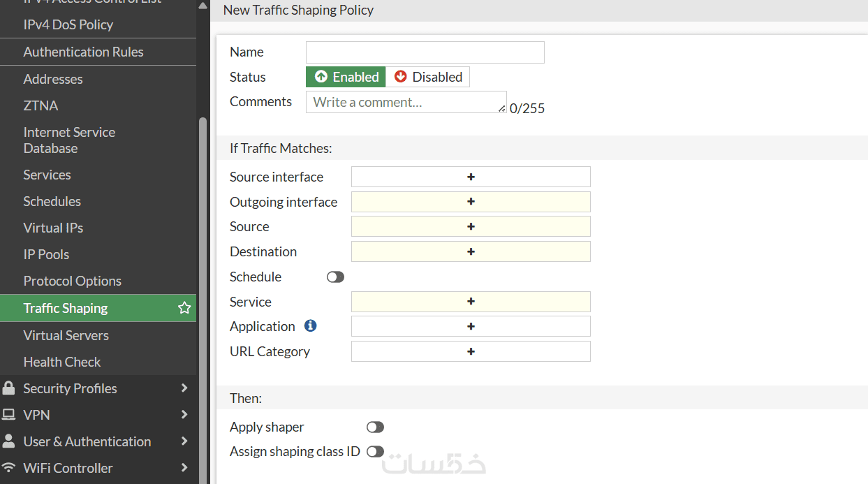868x484 pixels.
Task: Expand the Security Profiles menu chevron
Action: tap(184, 388)
